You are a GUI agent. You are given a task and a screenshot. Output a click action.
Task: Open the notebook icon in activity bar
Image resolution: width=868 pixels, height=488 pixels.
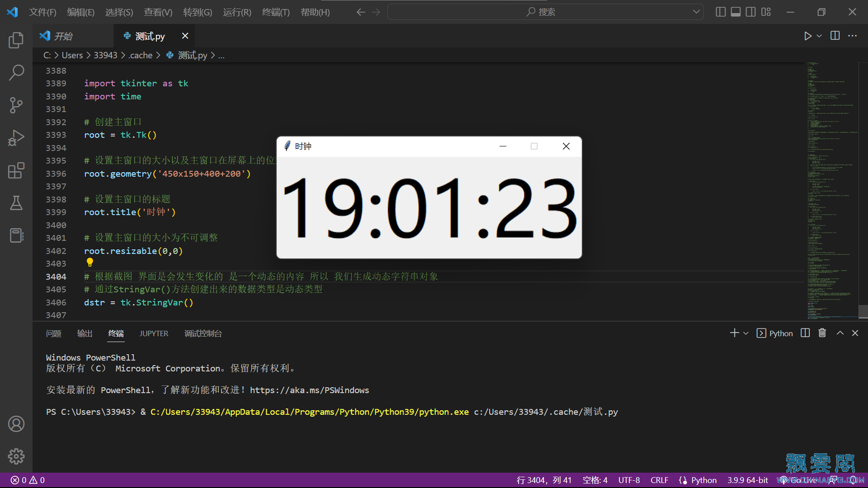16,235
